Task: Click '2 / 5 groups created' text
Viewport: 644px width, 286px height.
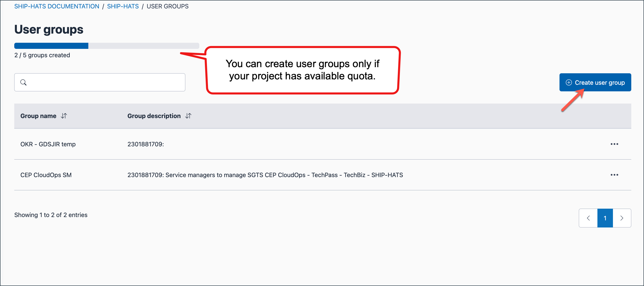Action: (42, 55)
